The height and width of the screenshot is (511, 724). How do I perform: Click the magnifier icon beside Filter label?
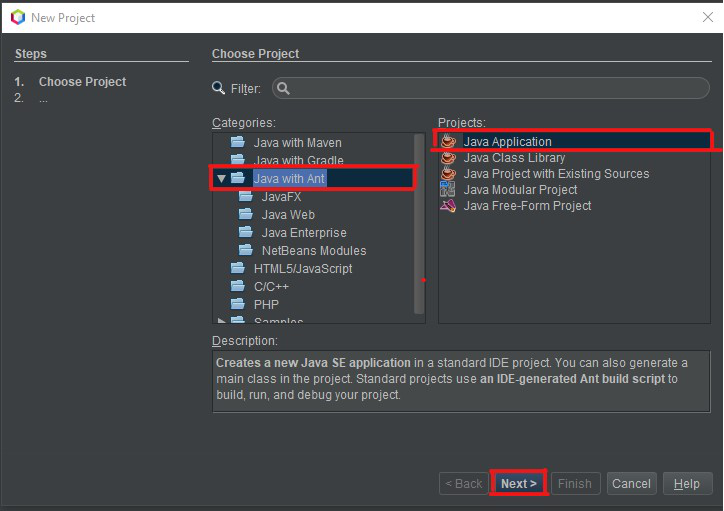[x=218, y=87]
